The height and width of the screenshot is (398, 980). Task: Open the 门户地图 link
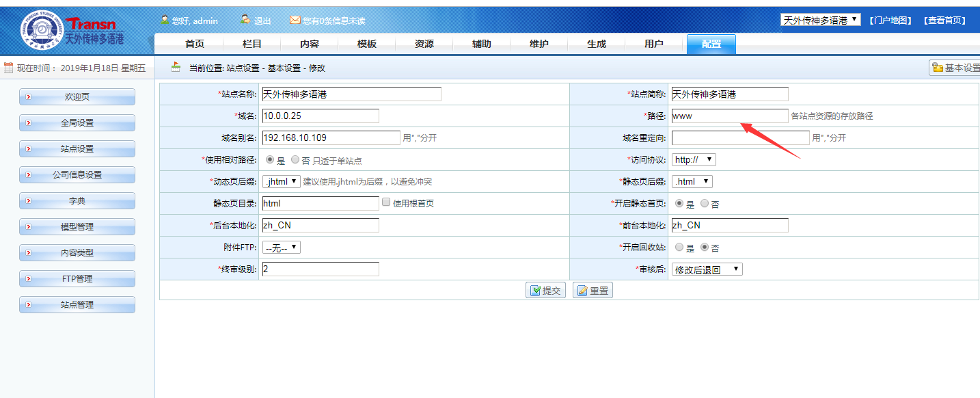click(891, 21)
